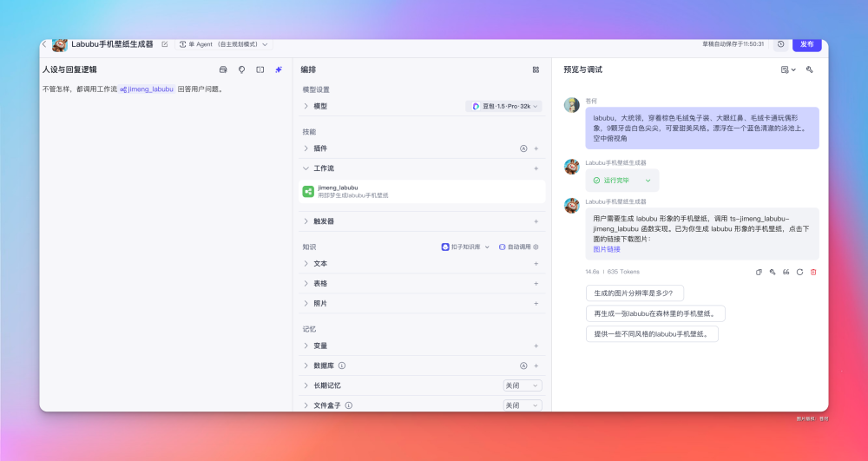Open the 豆包·1.5·Pro·32k model dropdown
This screenshot has width=868, height=461.
coord(503,106)
